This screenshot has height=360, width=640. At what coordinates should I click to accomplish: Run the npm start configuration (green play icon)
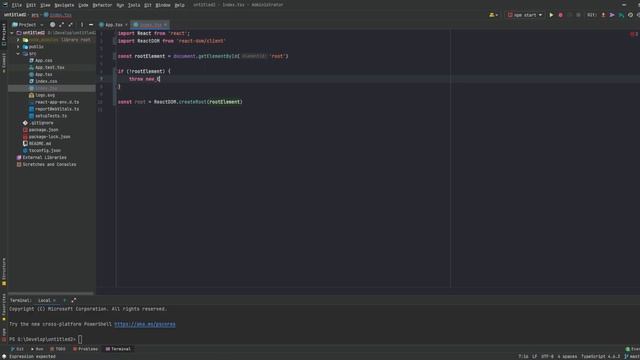(551, 15)
